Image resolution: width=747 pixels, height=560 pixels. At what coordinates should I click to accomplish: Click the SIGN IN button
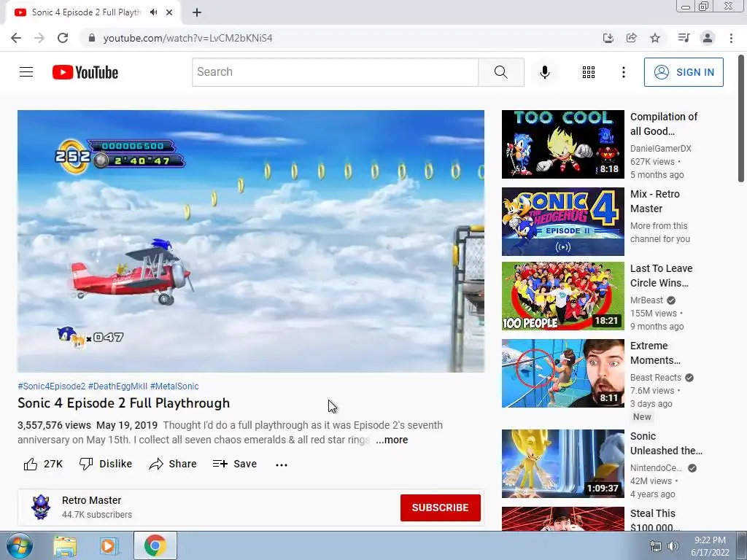(684, 72)
